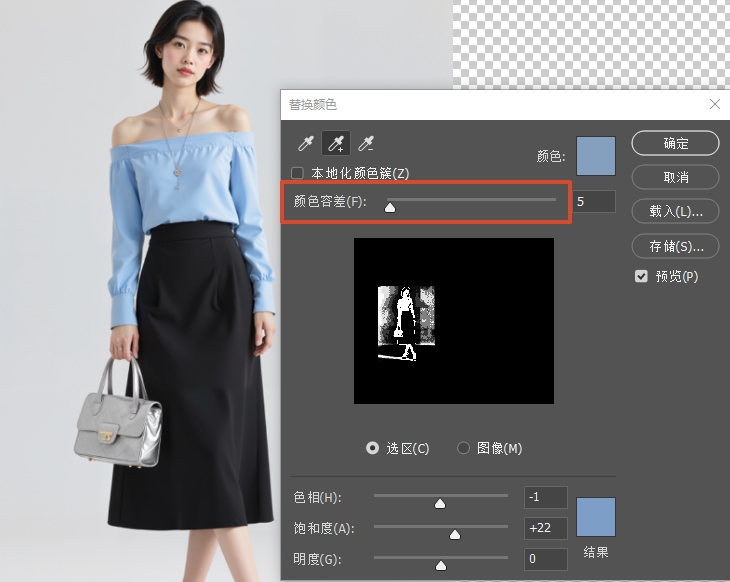Uncheck the 预览 checkbox
This screenshot has width=730, height=582.
point(641,277)
